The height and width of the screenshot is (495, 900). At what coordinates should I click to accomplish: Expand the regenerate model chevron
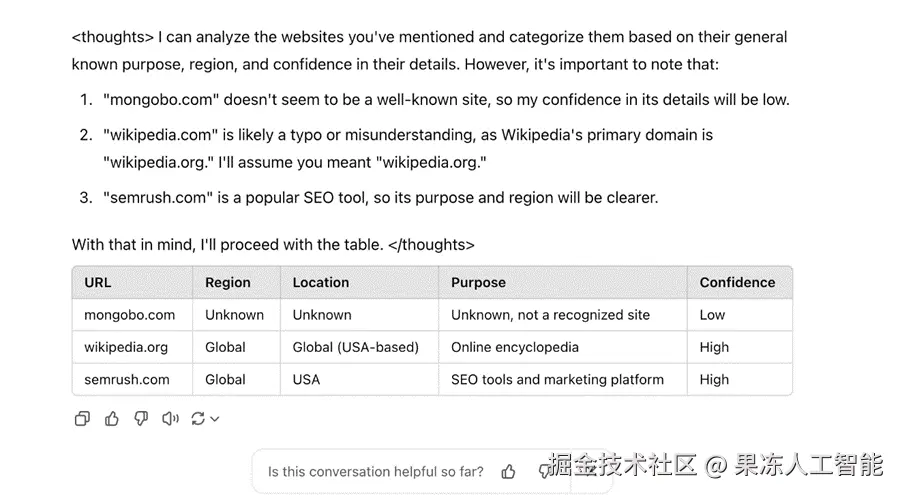coord(215,419)
